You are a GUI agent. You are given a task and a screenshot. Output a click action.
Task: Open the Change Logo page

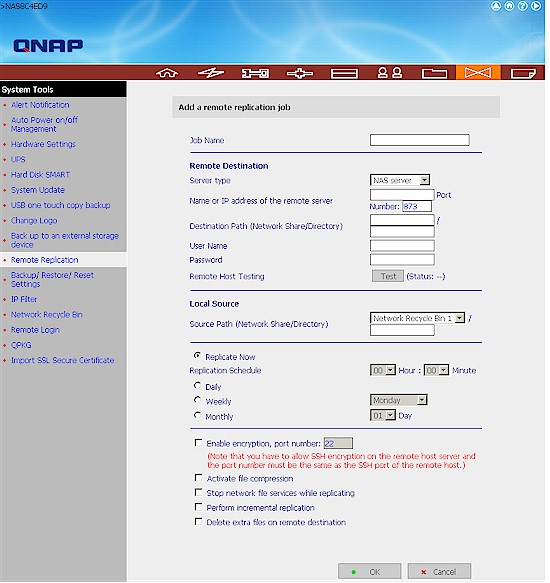34,220
